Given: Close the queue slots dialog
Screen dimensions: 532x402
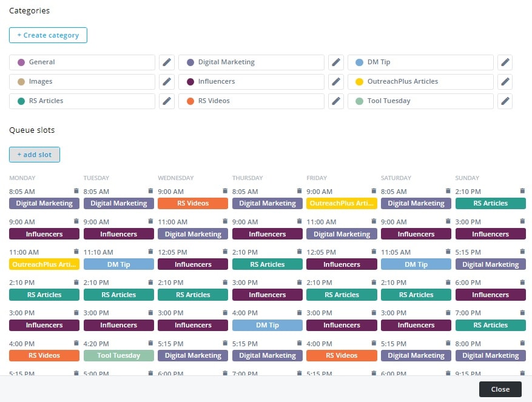Looking at the screenshot, I should pyautogui.click(x=500, y=389).
